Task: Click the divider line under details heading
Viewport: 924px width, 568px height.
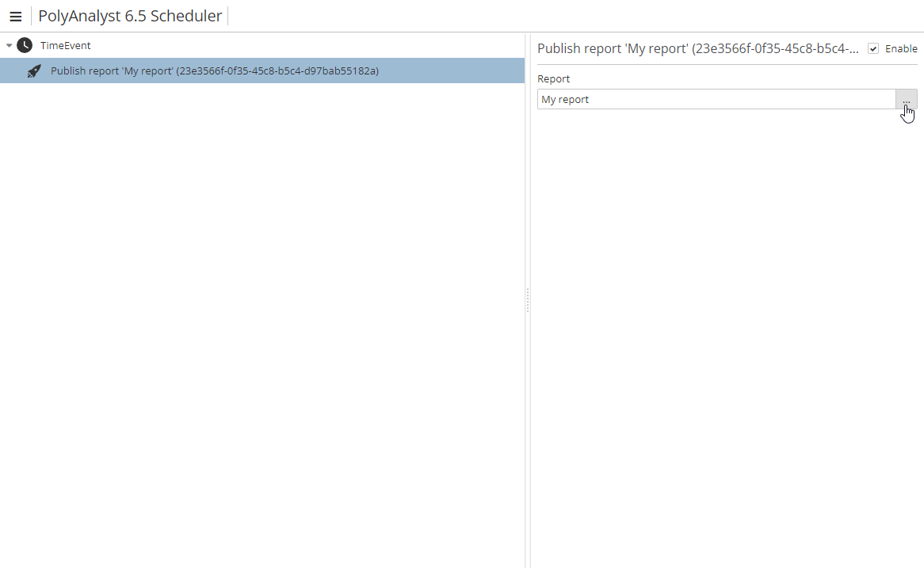Action: (x=727, y=64)
